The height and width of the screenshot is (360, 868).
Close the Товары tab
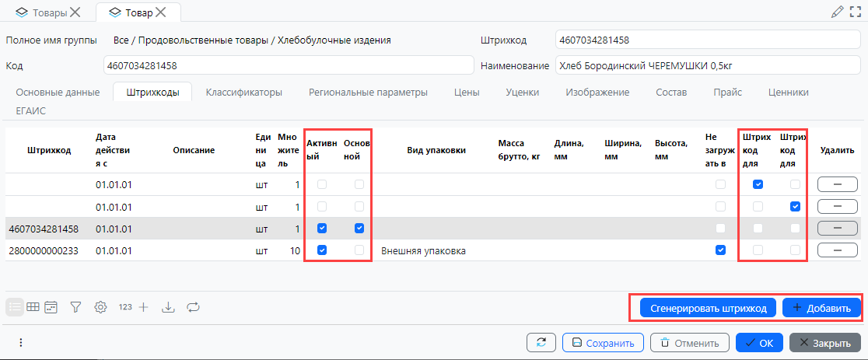[x=75, y=12]
